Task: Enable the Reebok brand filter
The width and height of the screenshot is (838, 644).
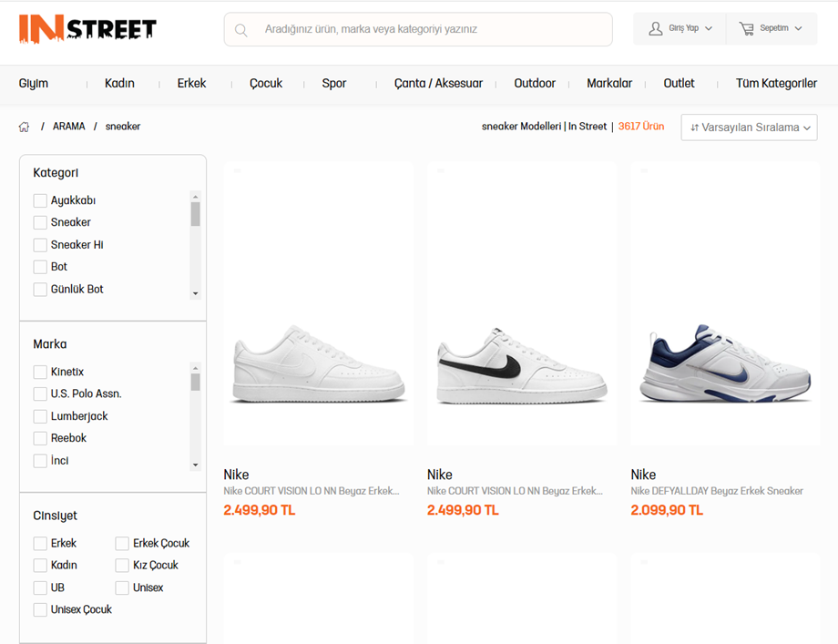Action: pyautogui.click(x=40, y=438)
